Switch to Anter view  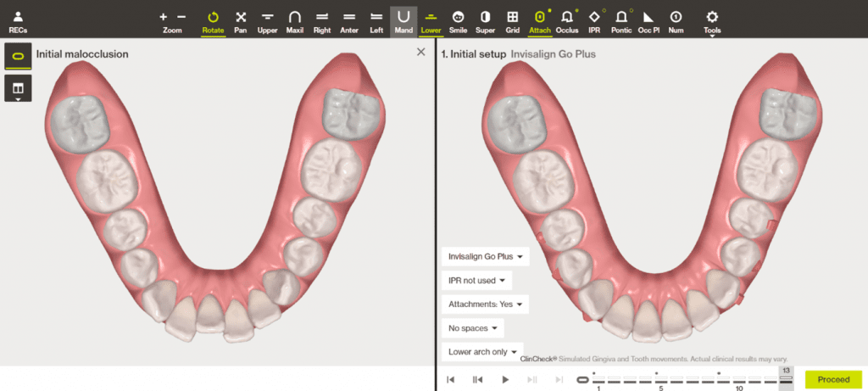coord(348,22)
